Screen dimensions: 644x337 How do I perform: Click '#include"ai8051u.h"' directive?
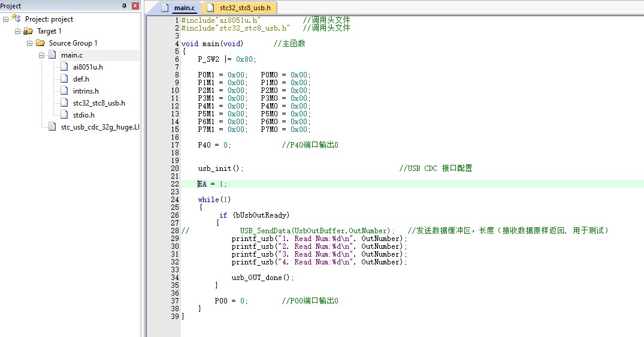[221, 20]
